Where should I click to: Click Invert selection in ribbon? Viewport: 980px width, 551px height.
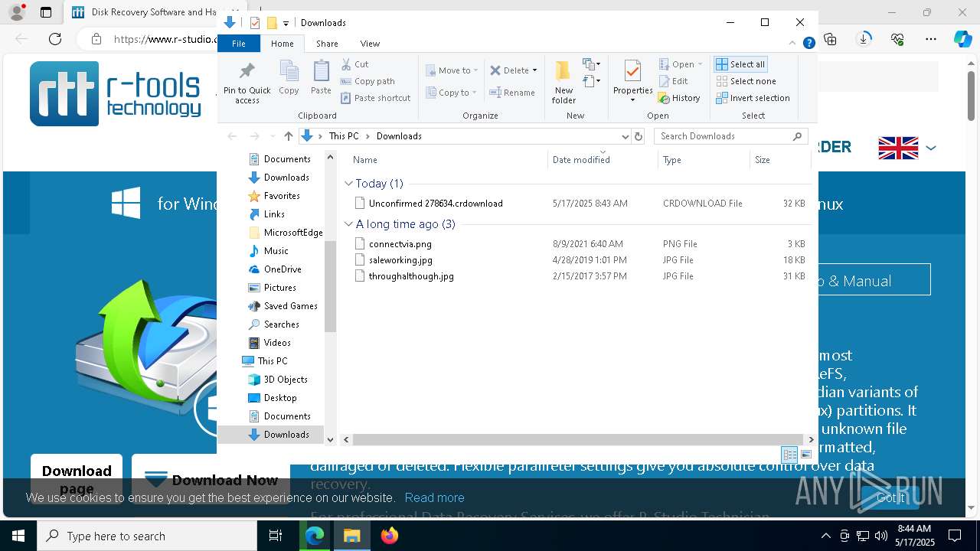[753, 98]
